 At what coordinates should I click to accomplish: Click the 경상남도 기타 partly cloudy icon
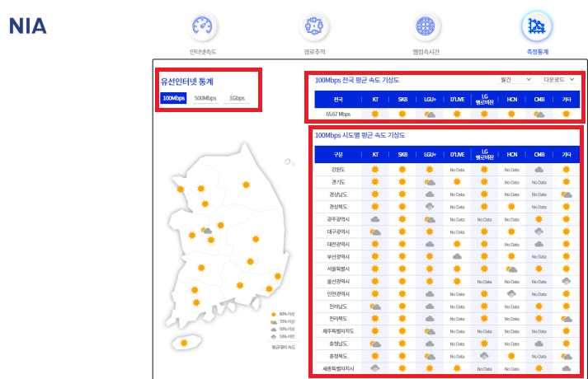[567, 194]
